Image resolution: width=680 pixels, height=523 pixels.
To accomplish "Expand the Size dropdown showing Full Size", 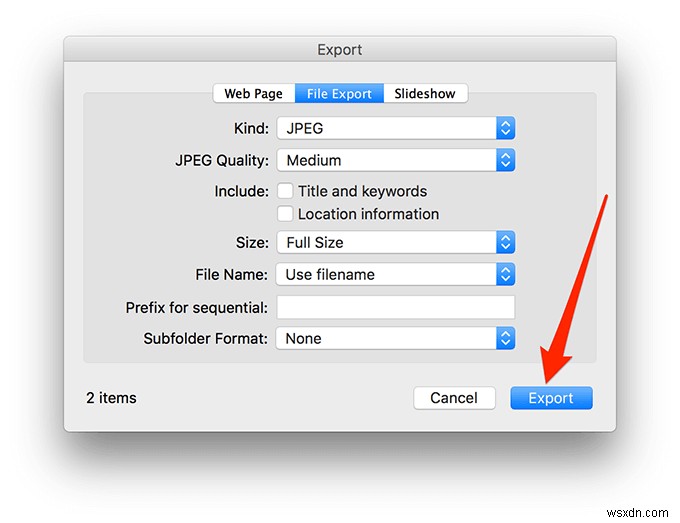I will pos(386,242).
